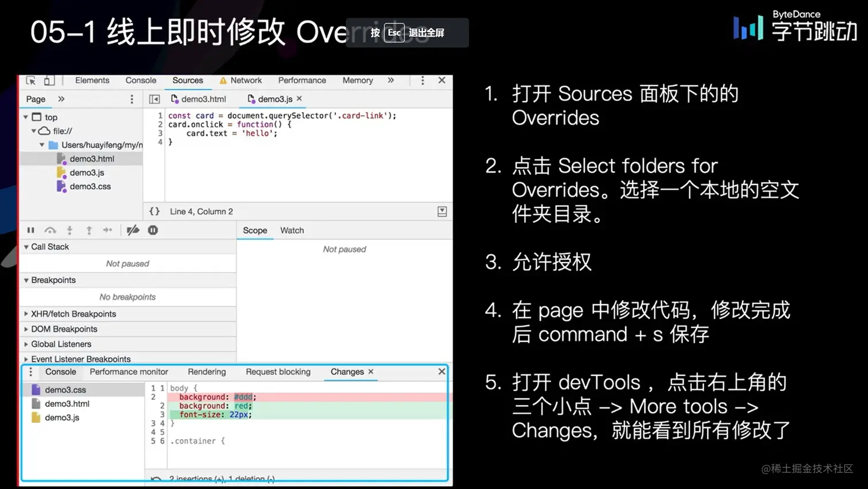The height and width of the screenshot is (489, 868).
Task: Close the DevTools window
Action: (x=442, y=80)
